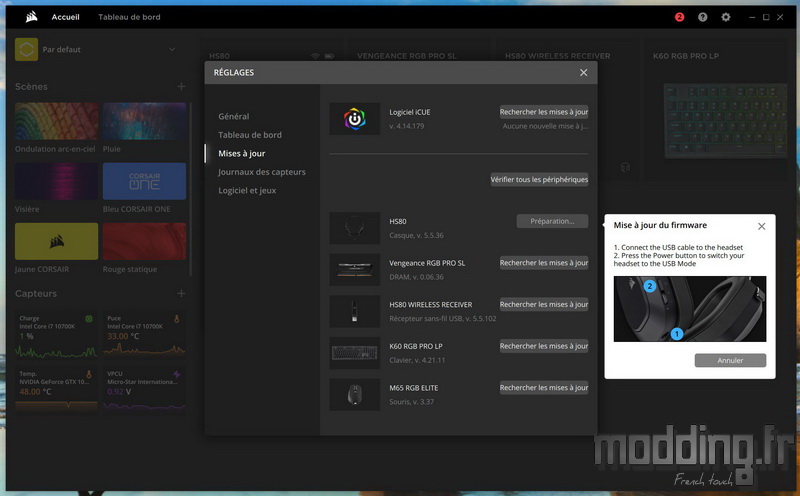Viewport: 800px width, 496px height.
Task: Close the RÉGLAGES settings dialog
Action: 584,72
